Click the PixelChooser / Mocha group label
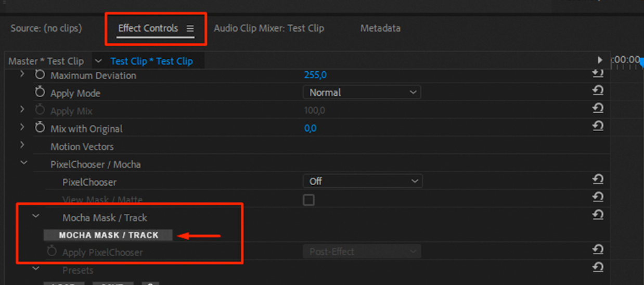644x285 pixels. tap(96, 164)
